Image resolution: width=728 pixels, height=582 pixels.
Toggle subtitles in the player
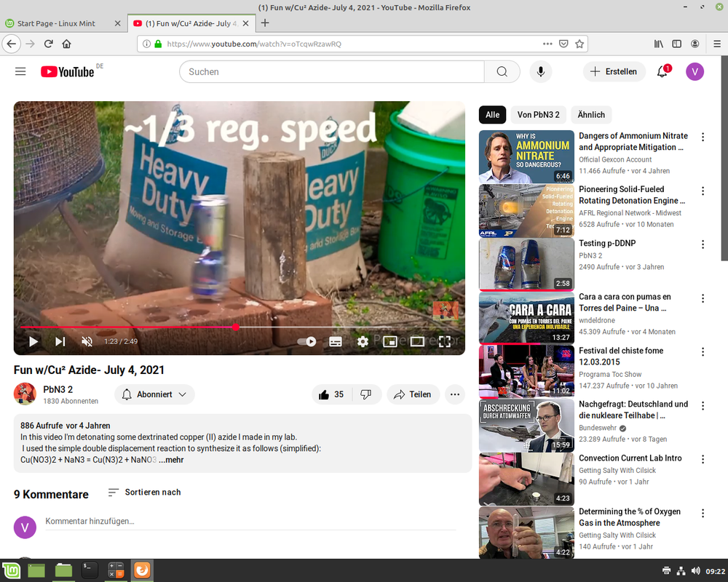tap(335, 342)
